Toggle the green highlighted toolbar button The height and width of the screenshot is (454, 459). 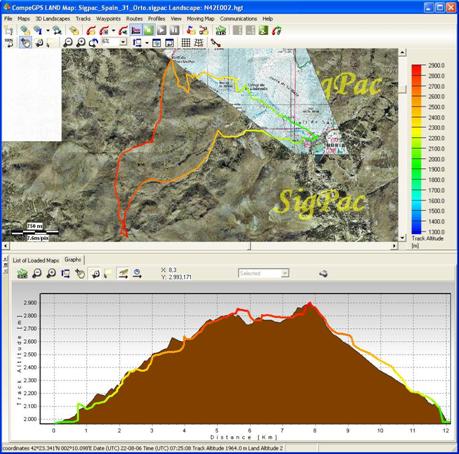point(149,30)
